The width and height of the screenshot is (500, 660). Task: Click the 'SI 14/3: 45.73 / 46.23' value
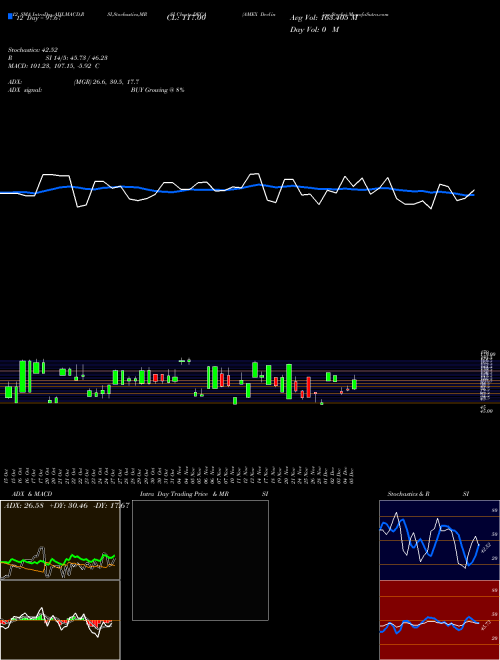pyautogui.click(x=76, y=58)
